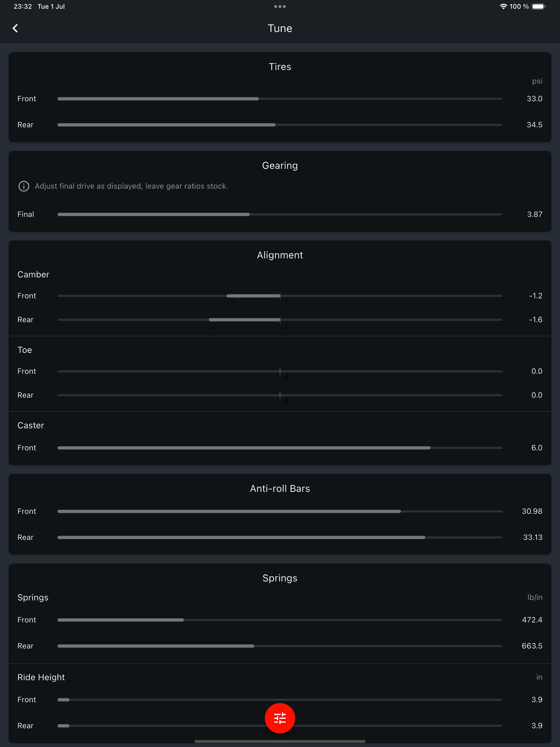Adjust front anti-roll bar slider

coord(280,511)
